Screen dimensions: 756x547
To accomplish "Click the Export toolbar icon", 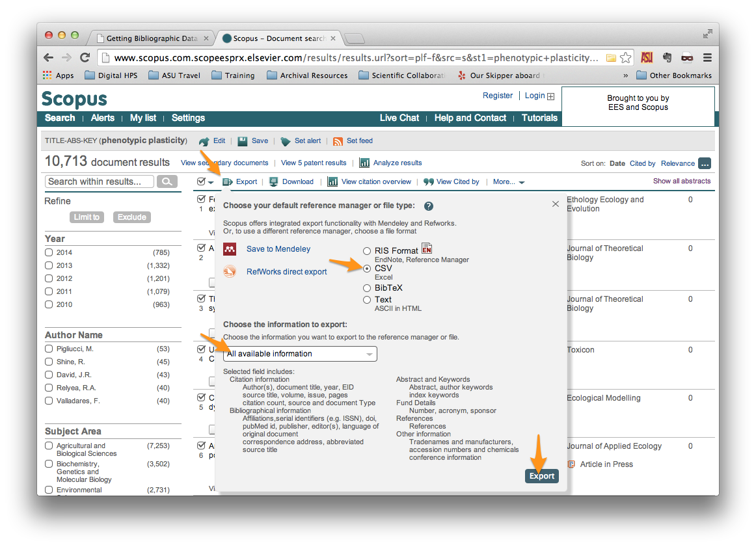I will (228, 181).
